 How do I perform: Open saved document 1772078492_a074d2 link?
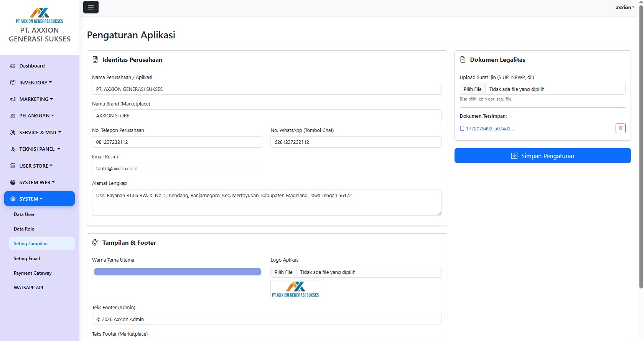coord(490,128)
